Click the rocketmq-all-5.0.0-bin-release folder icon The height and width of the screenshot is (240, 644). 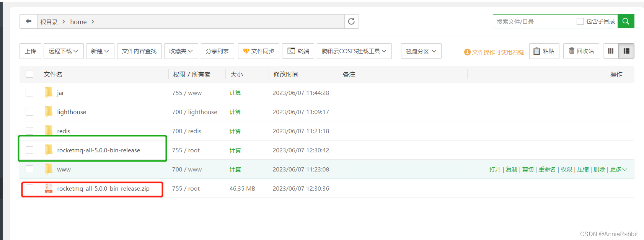click(49, 150)
